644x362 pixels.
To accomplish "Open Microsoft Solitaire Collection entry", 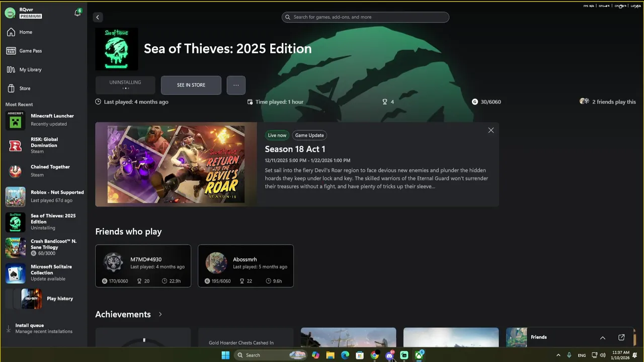I will (x=44, y=273).
